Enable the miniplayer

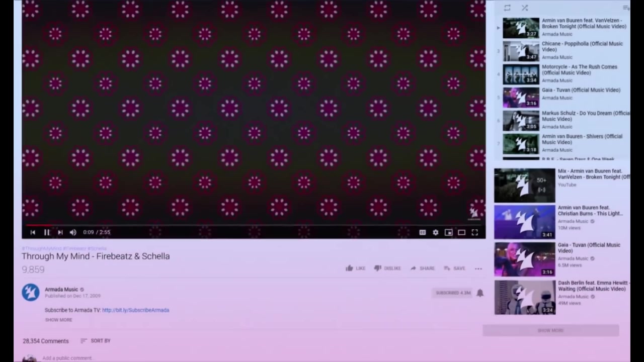tap(448, 232)
